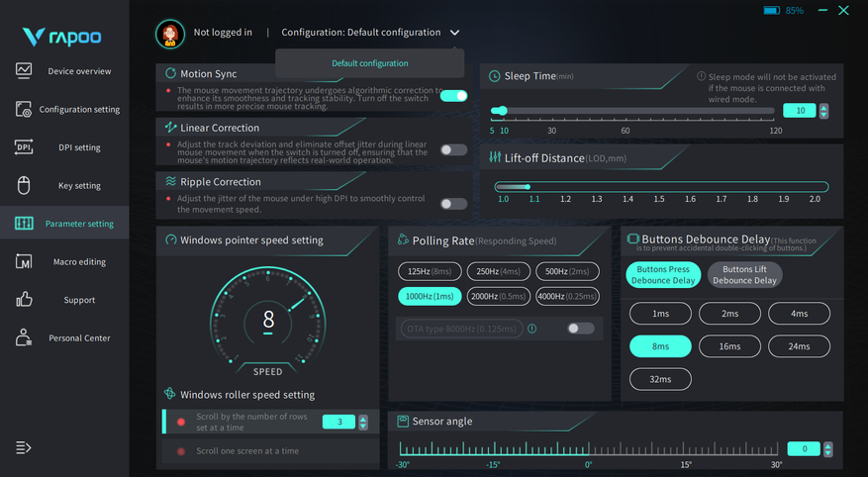Viewport: 868px width, 477px height.
Task: Set debounce delay to 16ms
Action: [729, 346]
